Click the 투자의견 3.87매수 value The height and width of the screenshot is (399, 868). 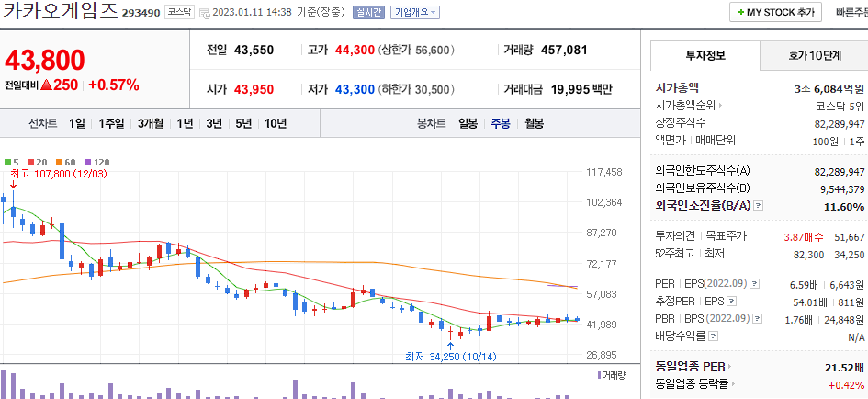click(803, 237)
